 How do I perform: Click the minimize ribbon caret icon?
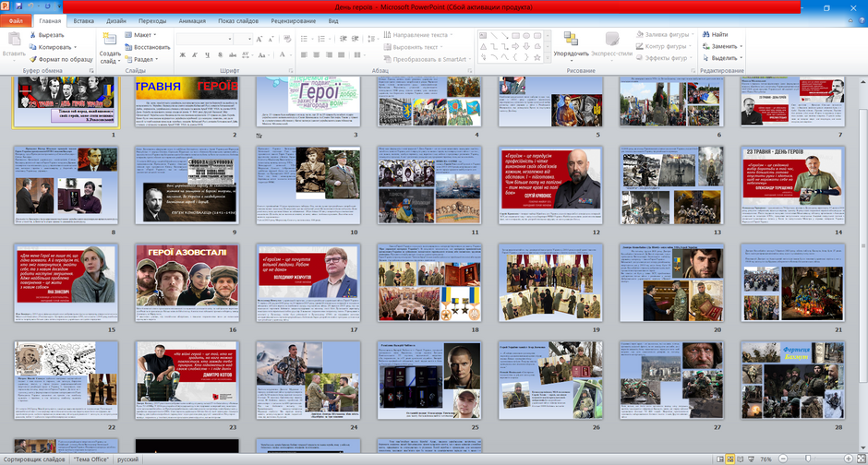tap(850, 21)
